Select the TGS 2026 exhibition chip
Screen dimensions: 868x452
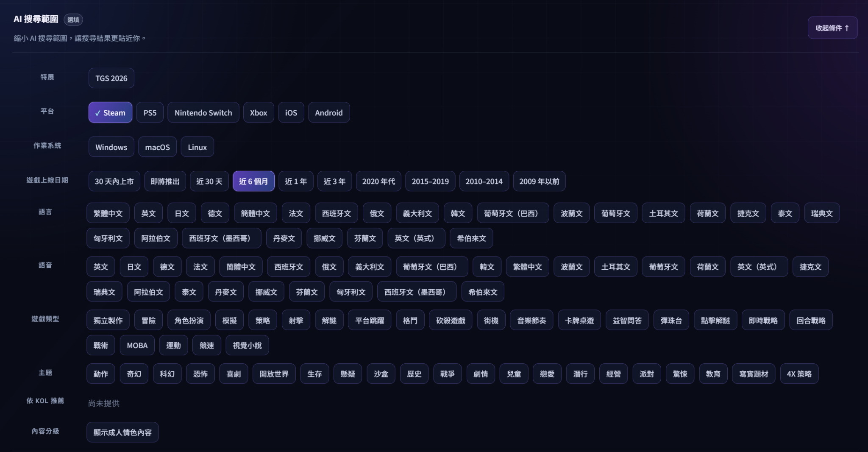point(111,78)
